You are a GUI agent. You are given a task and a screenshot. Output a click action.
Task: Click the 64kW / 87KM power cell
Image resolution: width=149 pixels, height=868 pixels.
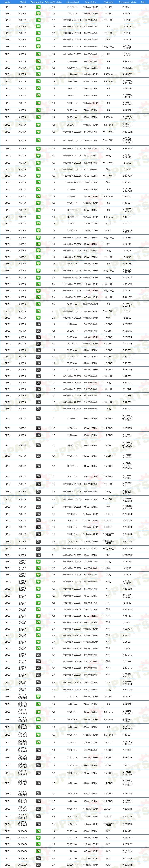(x=90, y=61)
